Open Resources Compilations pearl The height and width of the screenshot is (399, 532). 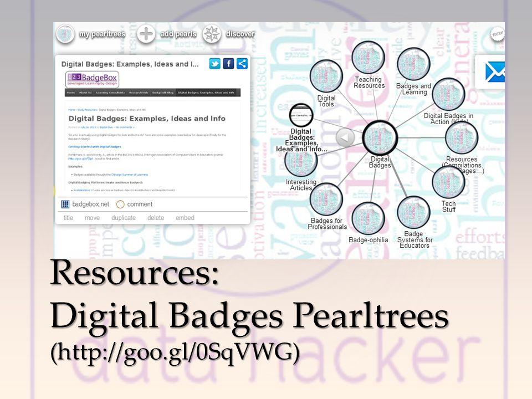pyautogui.click(x=462, y=137)
